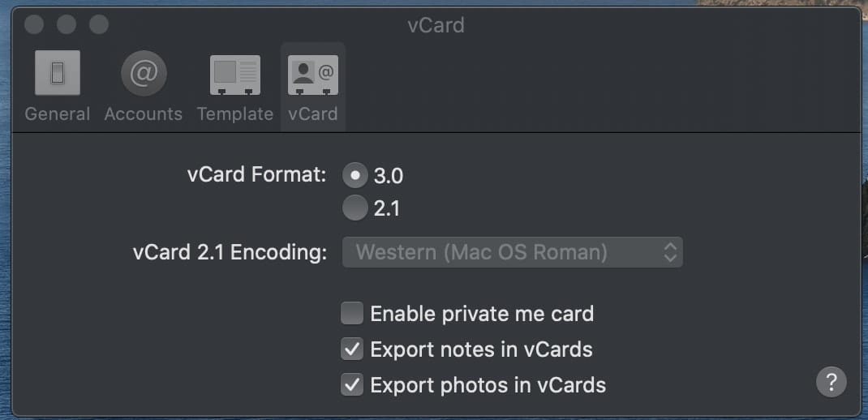Click the help question mark button
868x420 pixels.
tap(831, 381)
